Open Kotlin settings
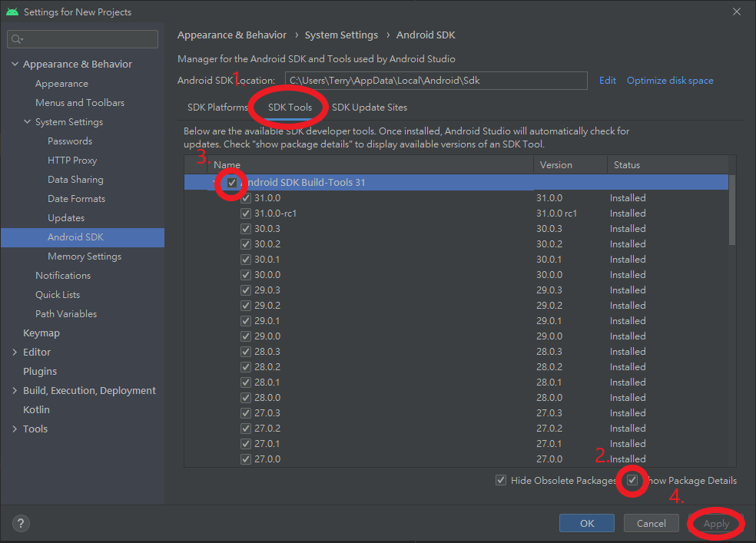 click(36, 409)
